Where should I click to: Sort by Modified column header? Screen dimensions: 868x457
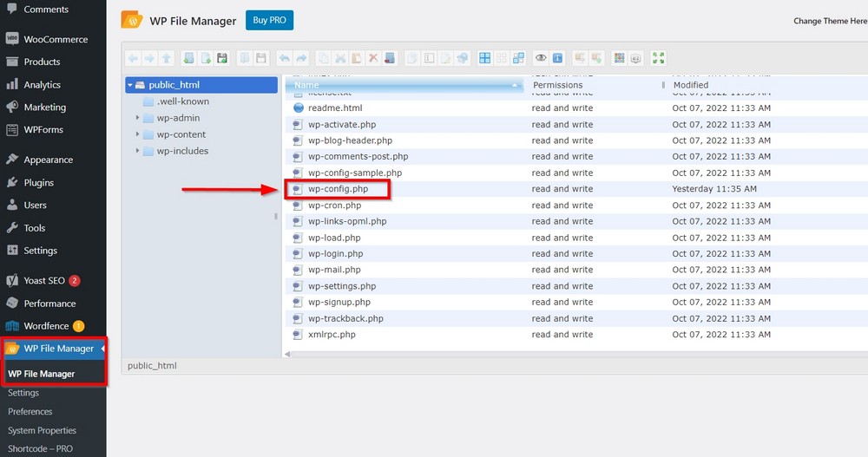tap(768, 85)
